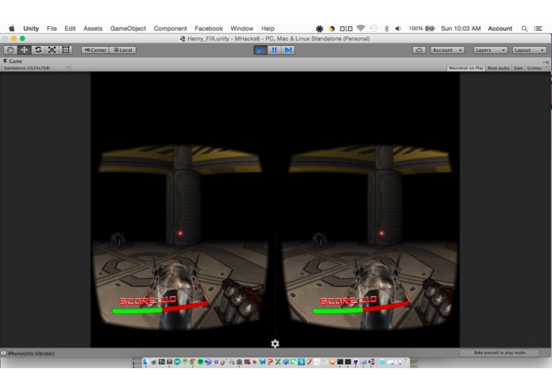Show Stats overlay
Screen dimensions: 552x392
[518, 68]
